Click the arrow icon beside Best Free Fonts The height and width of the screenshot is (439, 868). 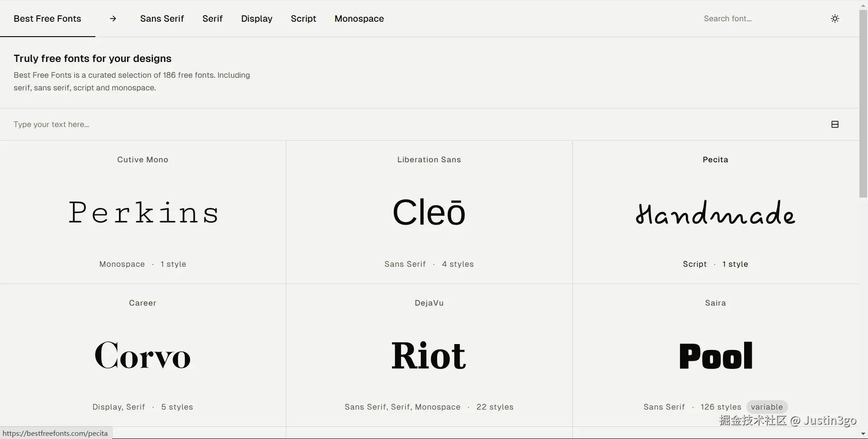[113, 19]
